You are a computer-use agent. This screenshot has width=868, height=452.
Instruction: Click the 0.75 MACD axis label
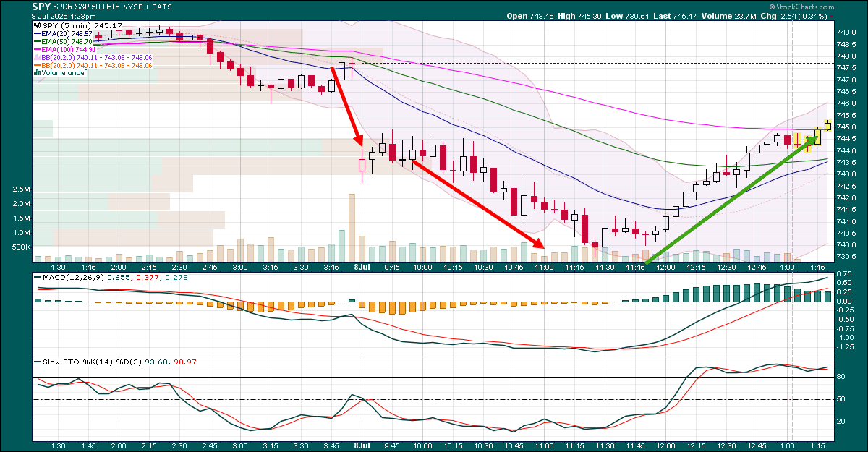(845, 273)
